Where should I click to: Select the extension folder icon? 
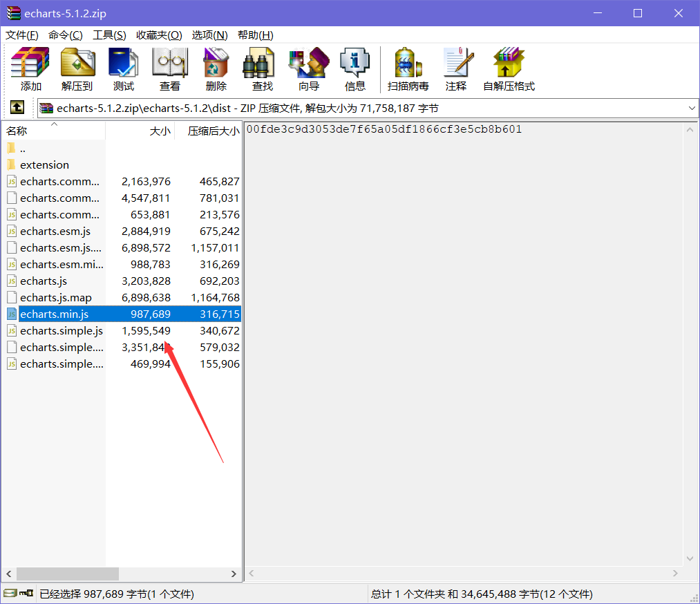coord(12,164)
